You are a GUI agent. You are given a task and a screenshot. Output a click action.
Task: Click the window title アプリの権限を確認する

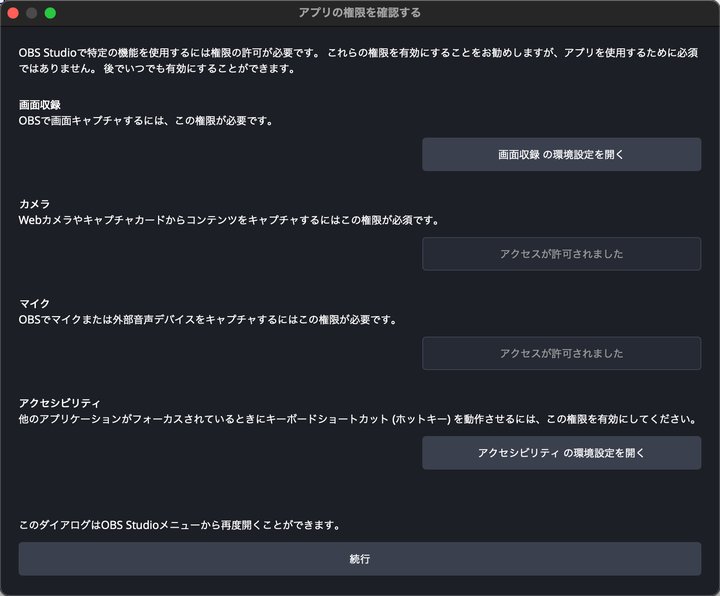pyautogui.click(x=359, y=13)
